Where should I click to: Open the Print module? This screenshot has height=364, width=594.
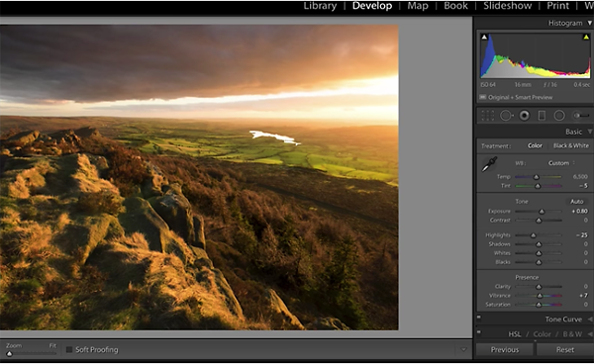pyautogui.click(x=557, y=6)
